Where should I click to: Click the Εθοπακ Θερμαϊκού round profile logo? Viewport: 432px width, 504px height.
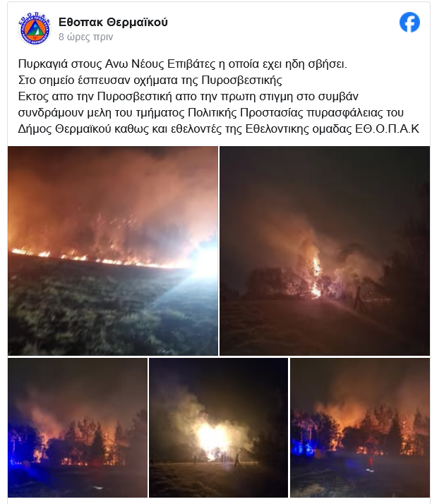35,29
